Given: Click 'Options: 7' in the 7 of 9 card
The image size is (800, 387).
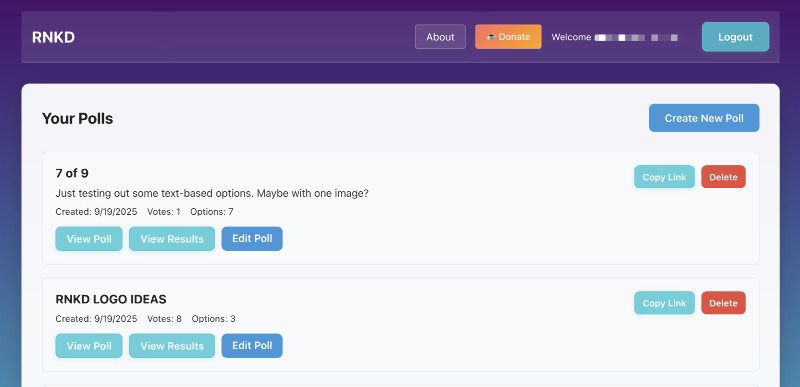Looking at the screenshot, I should coord(212,212).
